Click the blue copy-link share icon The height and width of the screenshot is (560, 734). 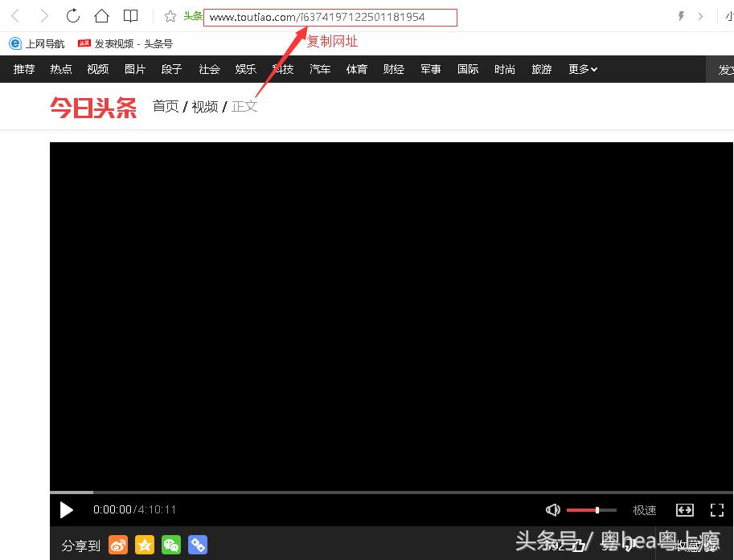point(198,545)
